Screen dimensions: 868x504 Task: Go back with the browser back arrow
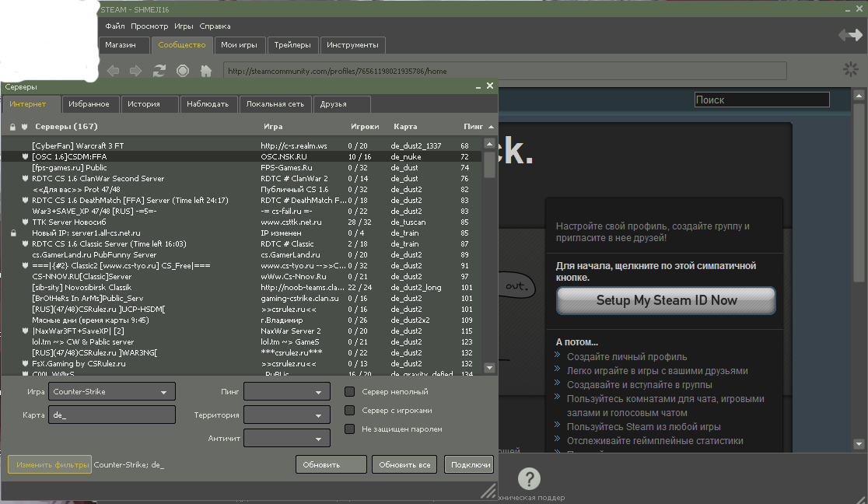coord(113,71)
